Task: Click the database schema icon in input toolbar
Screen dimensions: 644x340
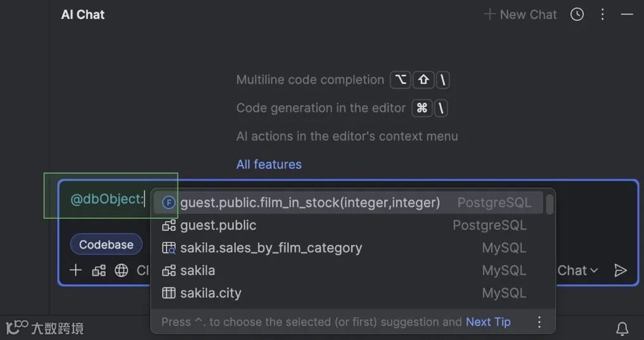Action: click(x=99, y=271)
